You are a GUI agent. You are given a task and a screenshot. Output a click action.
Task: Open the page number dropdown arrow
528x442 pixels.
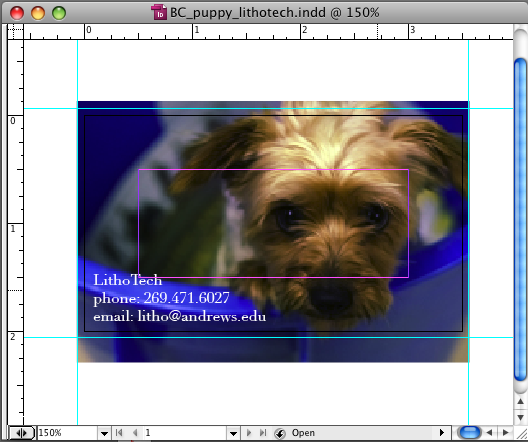[x=233, y=433]
